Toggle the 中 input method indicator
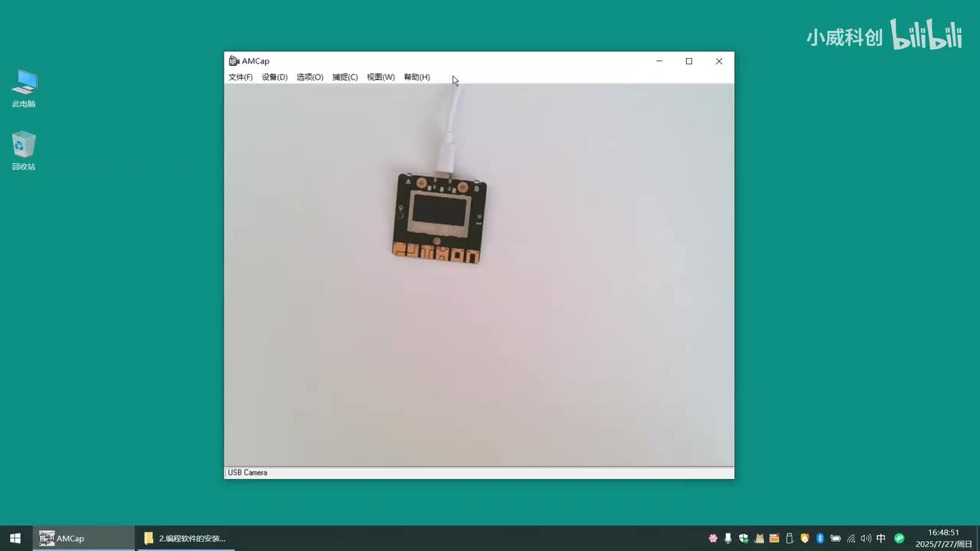This screenshot has width=980, height=551. [x=881, y=539]
